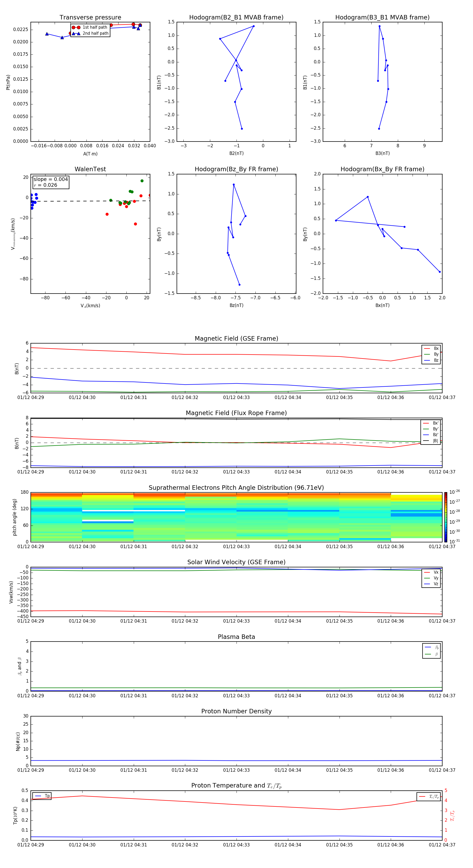
Task: Click the highest green point in WalenTest plot
Action: click(x=142, y=181)
